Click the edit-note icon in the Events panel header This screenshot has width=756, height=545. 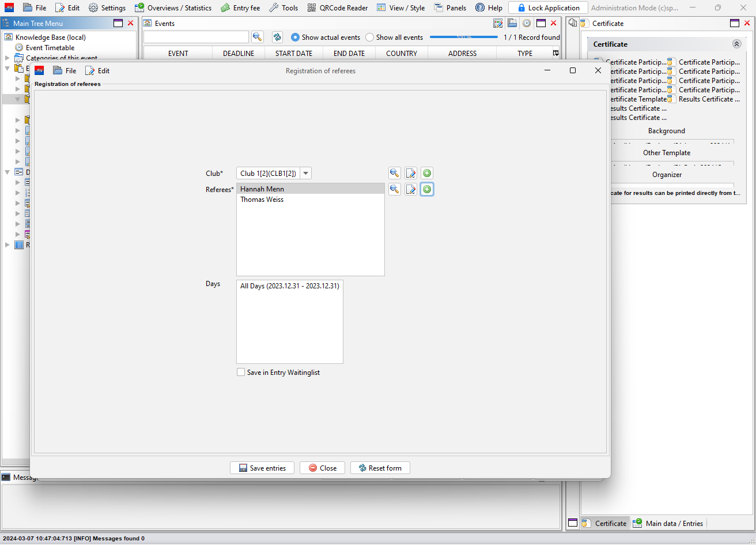coord(498,23)
